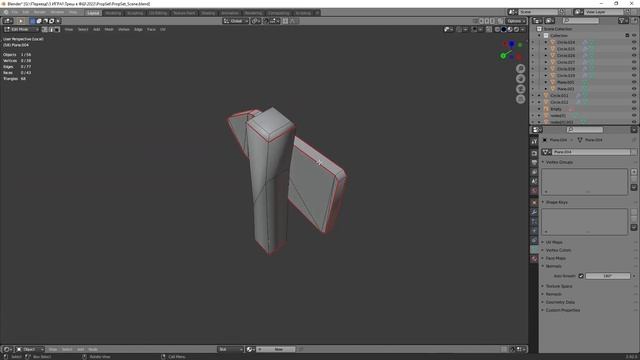Open the Mesh menu in viewport header
640x360 pixels.
(x=109, y=29)
